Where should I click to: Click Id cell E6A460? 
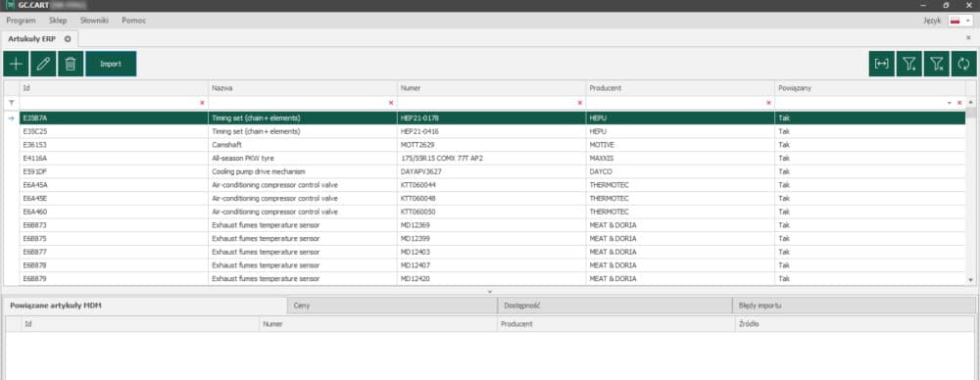(114, 212)
